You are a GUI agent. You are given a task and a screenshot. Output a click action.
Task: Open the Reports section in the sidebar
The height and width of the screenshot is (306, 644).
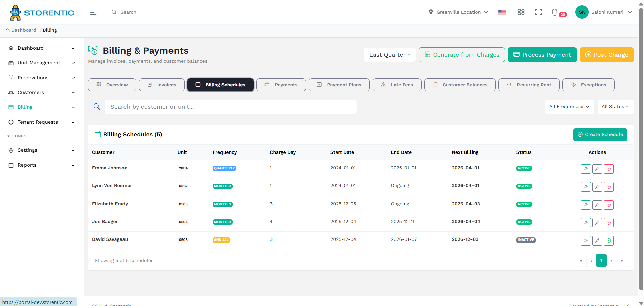point(27,165)
